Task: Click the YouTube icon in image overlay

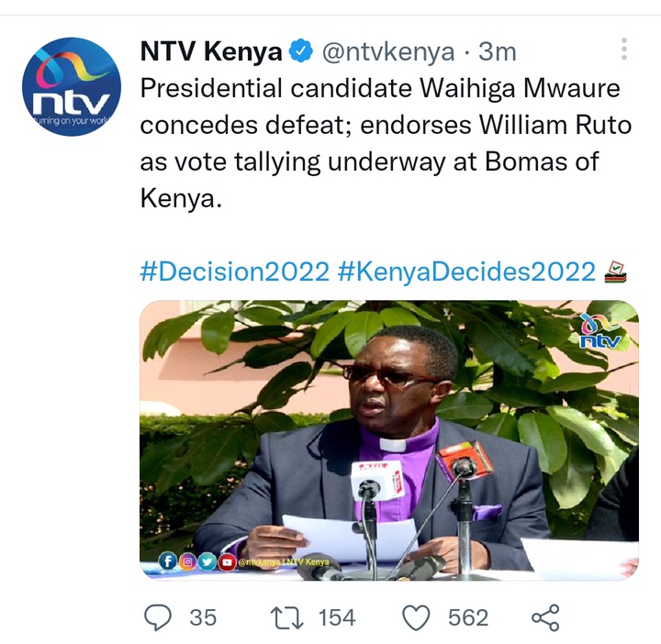Action: (x=228, y=562)
